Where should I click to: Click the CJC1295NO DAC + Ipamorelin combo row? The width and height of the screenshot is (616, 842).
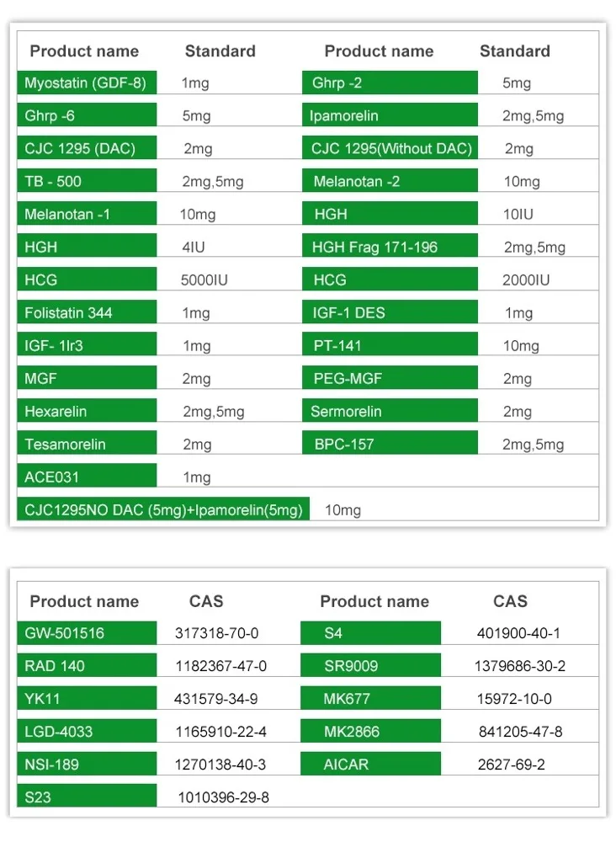pos(163,510)
